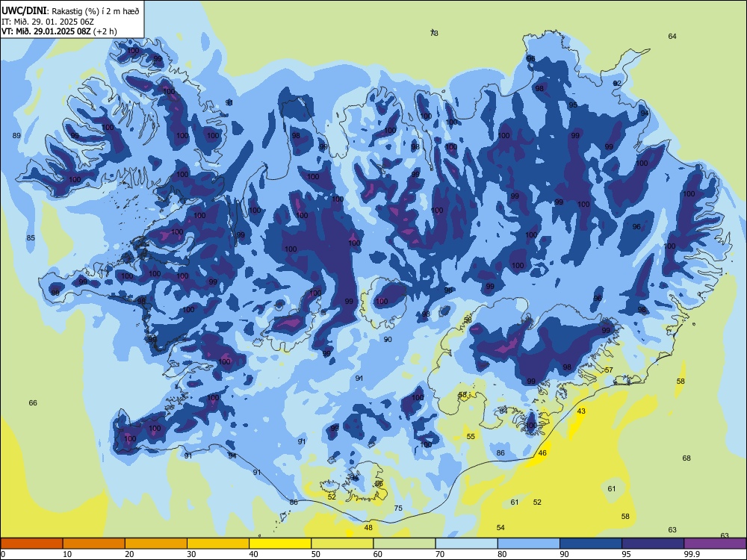Click the humidity value '55' south of the glacier
This screenshot has width=747, height=560.
click(x=471, y=436)
